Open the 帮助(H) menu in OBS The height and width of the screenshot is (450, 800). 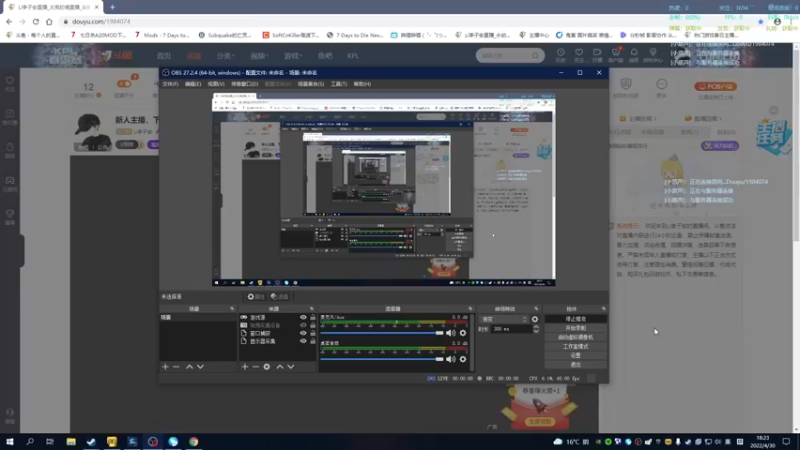point(362,84)
